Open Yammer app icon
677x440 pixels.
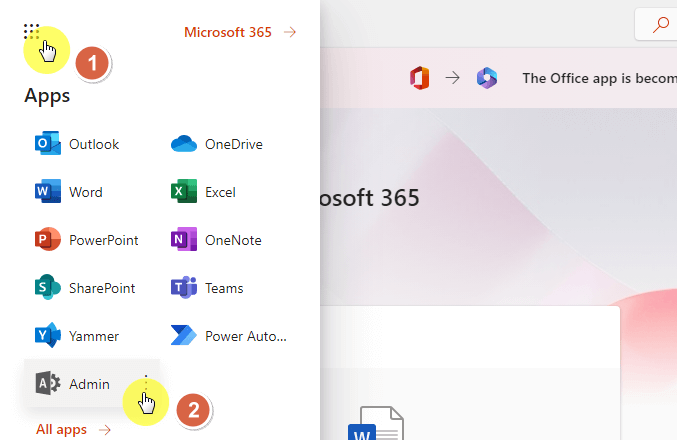coord(47,335)
